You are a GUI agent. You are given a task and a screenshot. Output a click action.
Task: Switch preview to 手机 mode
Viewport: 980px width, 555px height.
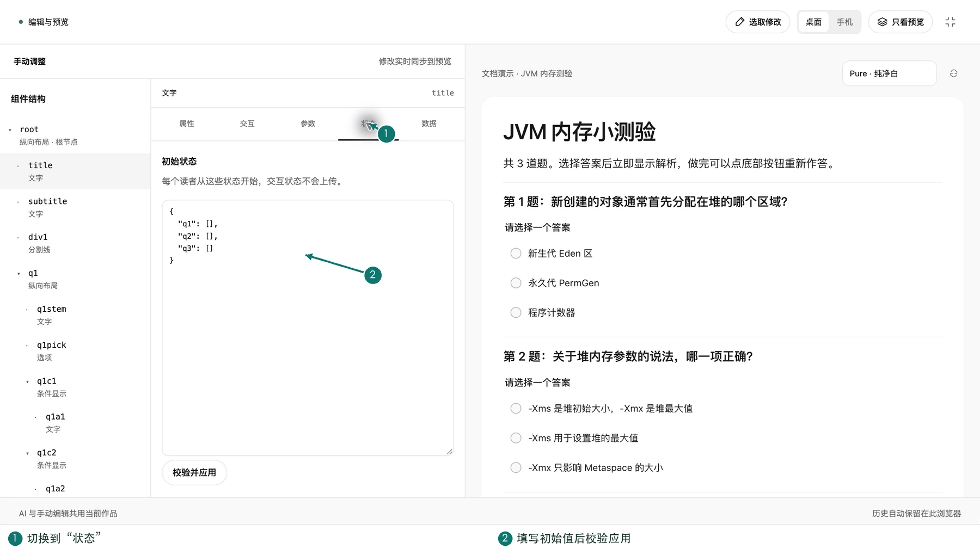(845, 22)
